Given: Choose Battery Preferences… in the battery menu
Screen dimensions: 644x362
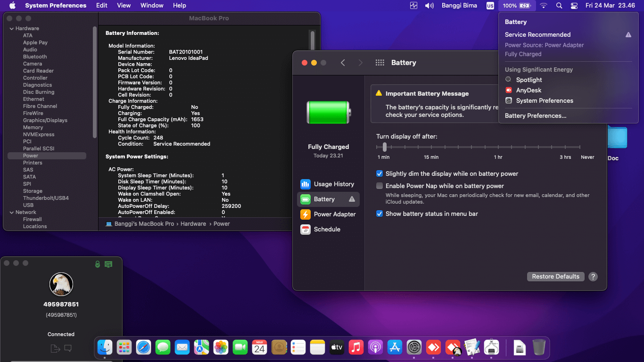Looking at the screenshot, I should (x=536, y=116).
